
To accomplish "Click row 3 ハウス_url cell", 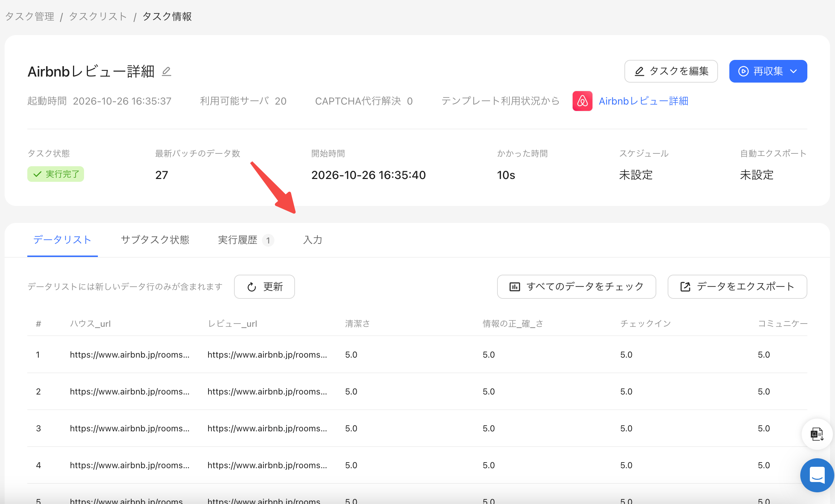I will [130, 429].
